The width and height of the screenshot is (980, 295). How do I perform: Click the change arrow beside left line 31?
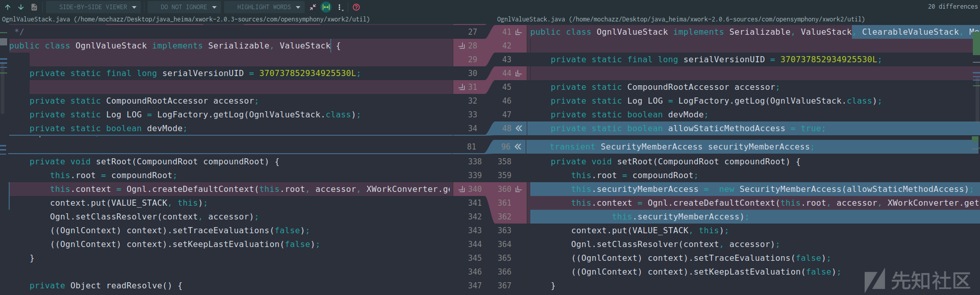coord(461,87)
